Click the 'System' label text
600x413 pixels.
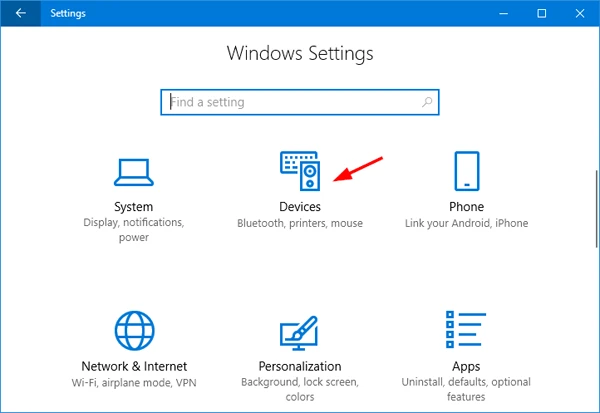(133, 207)
